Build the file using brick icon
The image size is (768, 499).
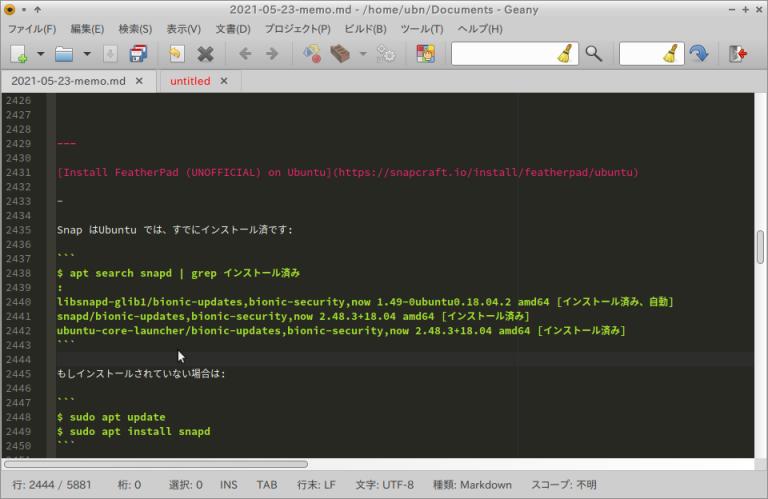coord(340,54)
